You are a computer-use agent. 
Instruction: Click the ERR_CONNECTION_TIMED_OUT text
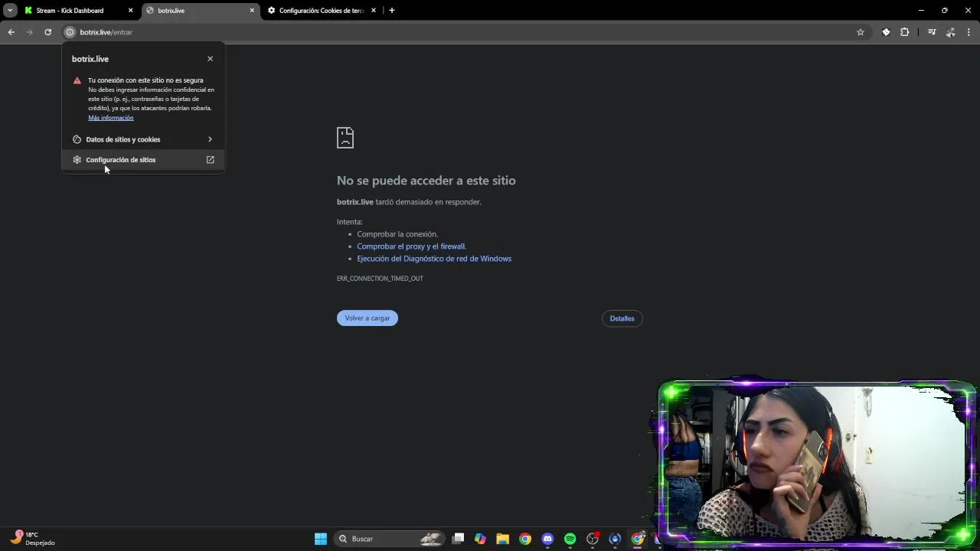coord(380,279)
